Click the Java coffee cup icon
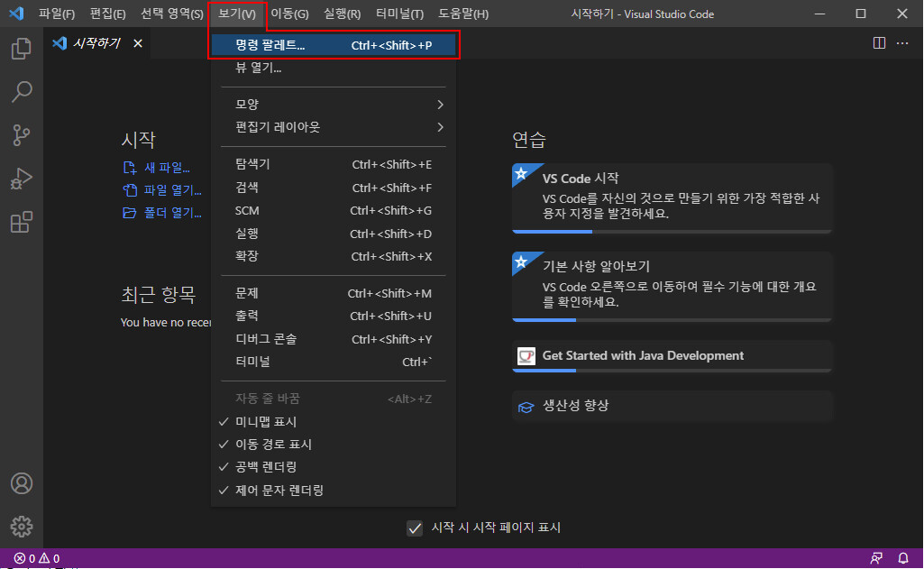The image size is (924, 569). 526,355
